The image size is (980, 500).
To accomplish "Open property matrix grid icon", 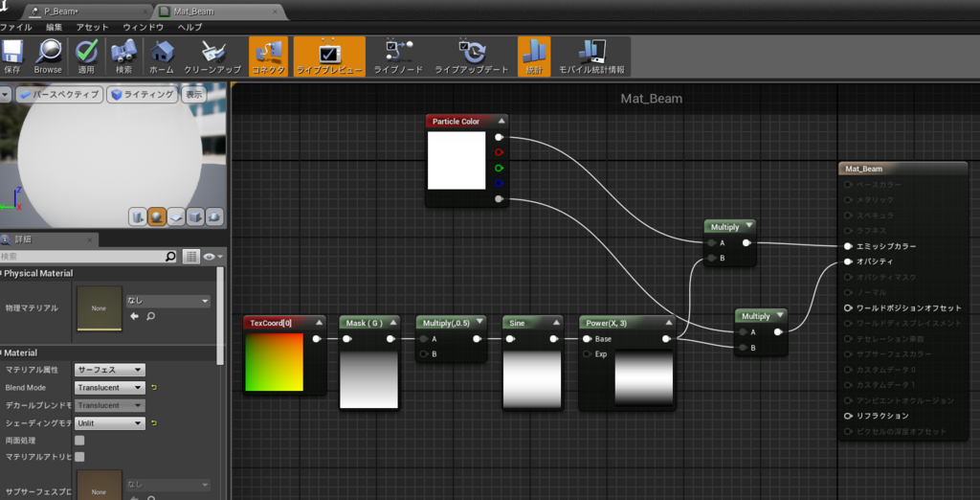I will [190, 257].
